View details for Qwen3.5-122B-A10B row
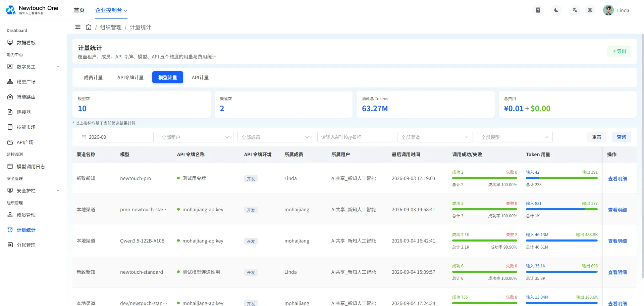The width and height of the screenshot is (644, 306). click(x=618, y=241)
